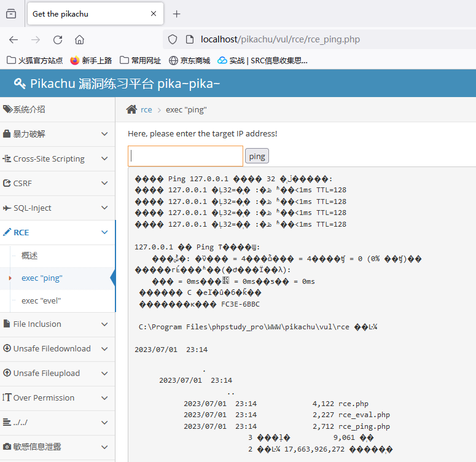Screen dimensions: 476x462
Task: Click the '17,663,926,272' free bytes value
Action: coord(314,449)
